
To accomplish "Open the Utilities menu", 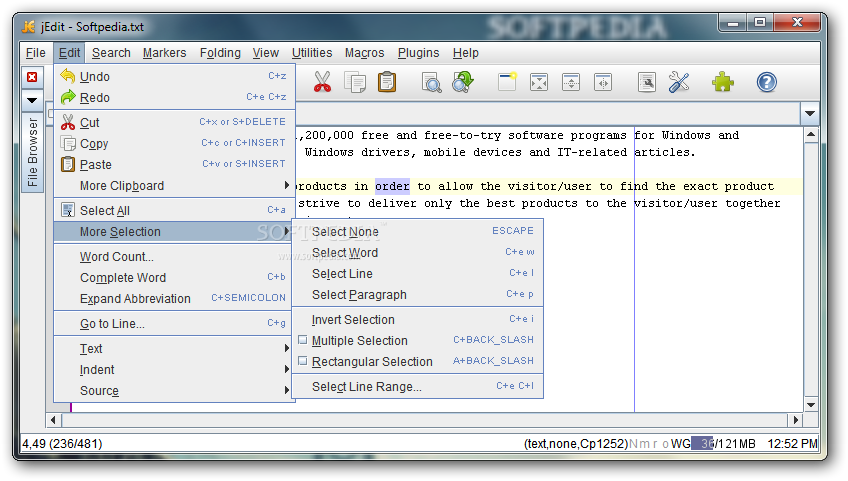I will 312,53.
